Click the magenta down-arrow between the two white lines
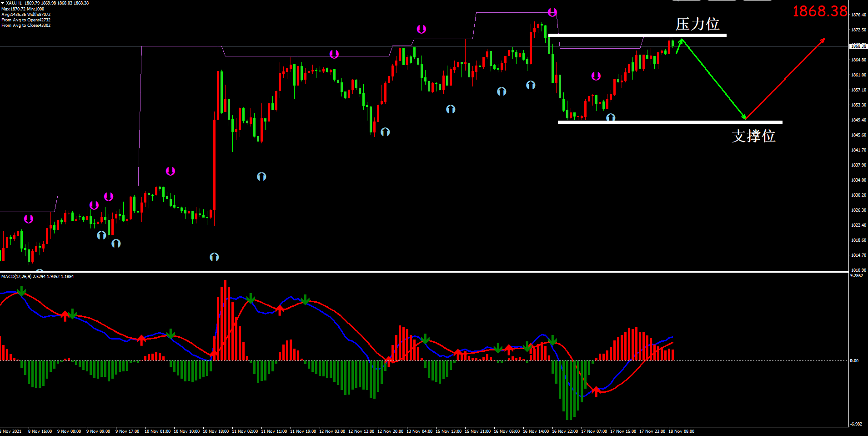 (x=596, y=76)
